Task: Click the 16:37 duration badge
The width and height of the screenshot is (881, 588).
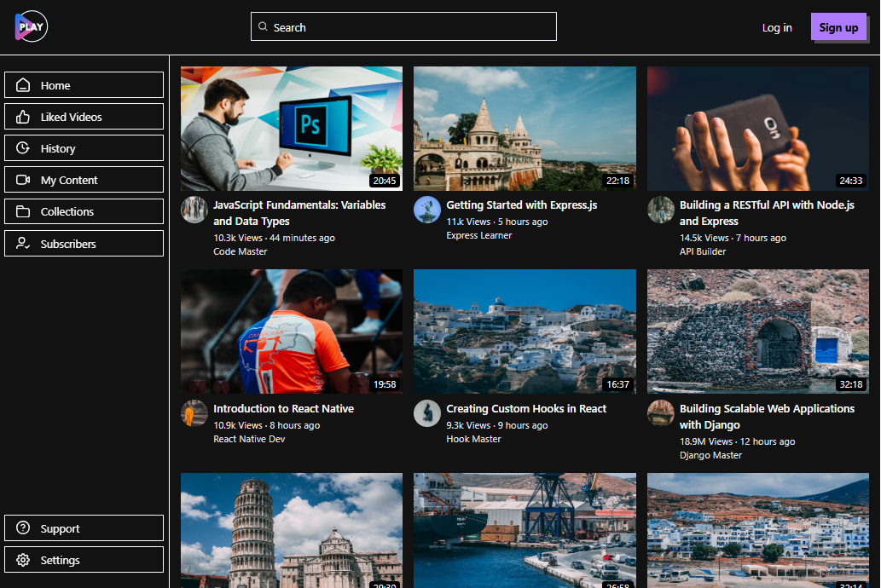Action: click(x=617, y=384)
